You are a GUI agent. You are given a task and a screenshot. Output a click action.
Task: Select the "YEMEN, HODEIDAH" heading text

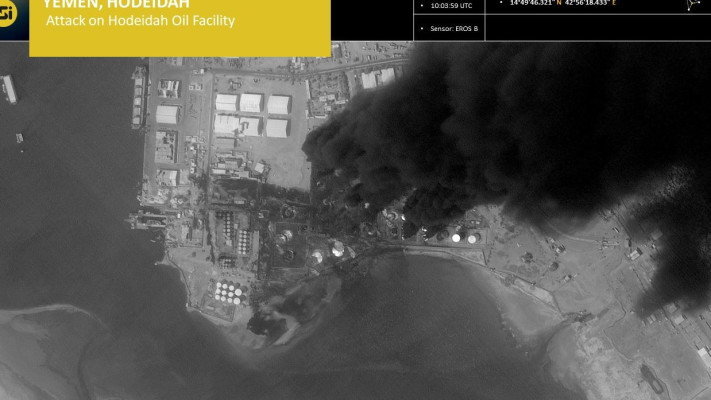(116, 5)
